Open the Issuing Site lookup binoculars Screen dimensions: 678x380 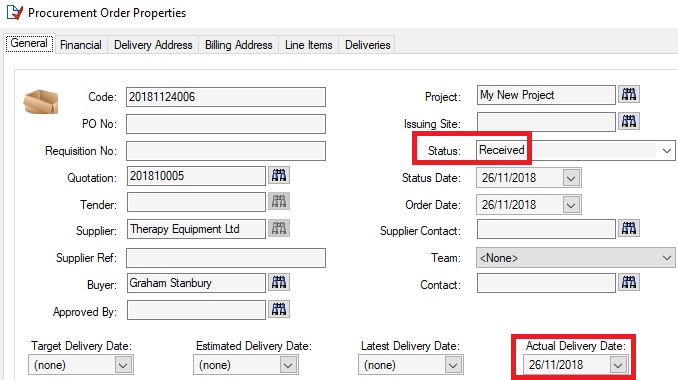pos(629,121)
